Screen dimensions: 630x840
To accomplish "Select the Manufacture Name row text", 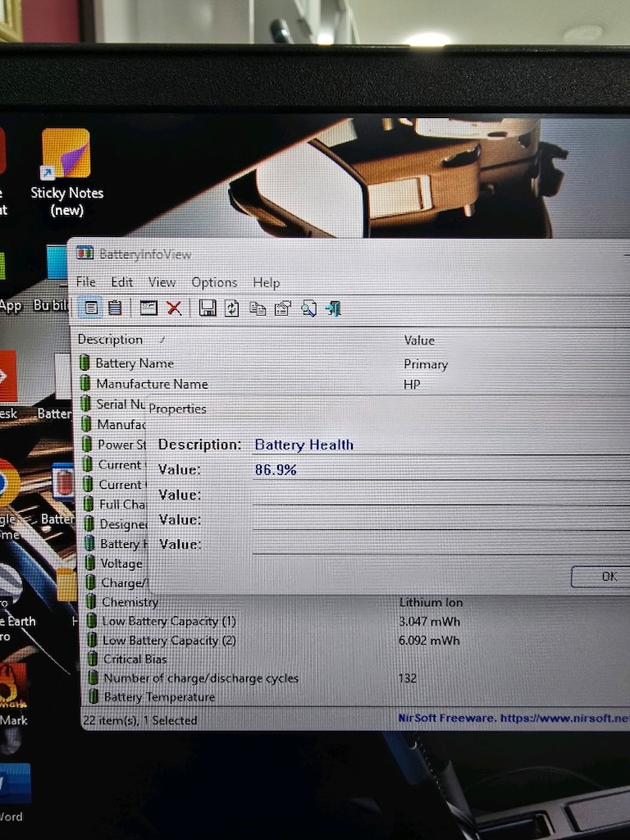I will (152, 384).
